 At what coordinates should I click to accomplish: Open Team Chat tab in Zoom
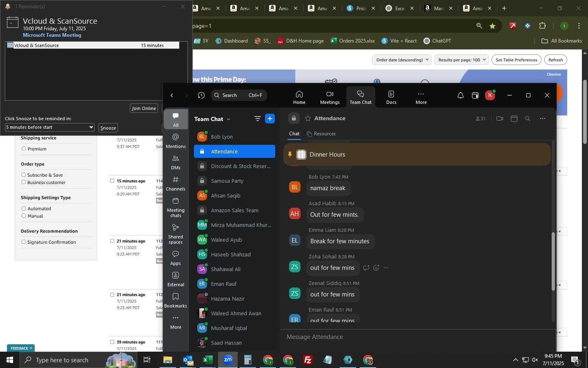tap(361, 97)
